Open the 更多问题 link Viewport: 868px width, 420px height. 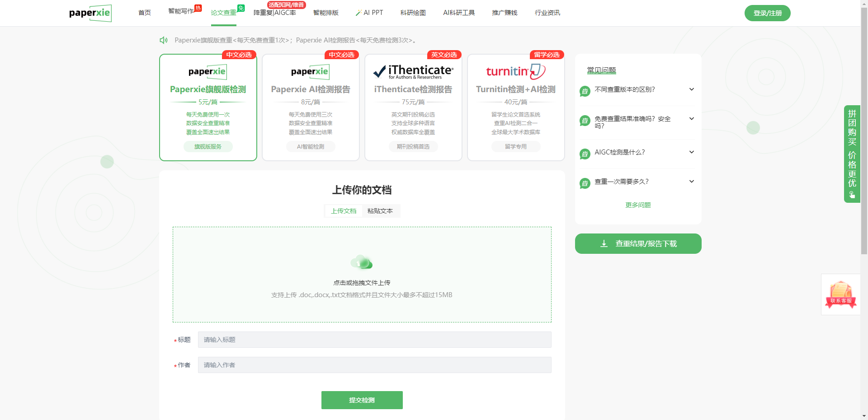tap(638, 205)
